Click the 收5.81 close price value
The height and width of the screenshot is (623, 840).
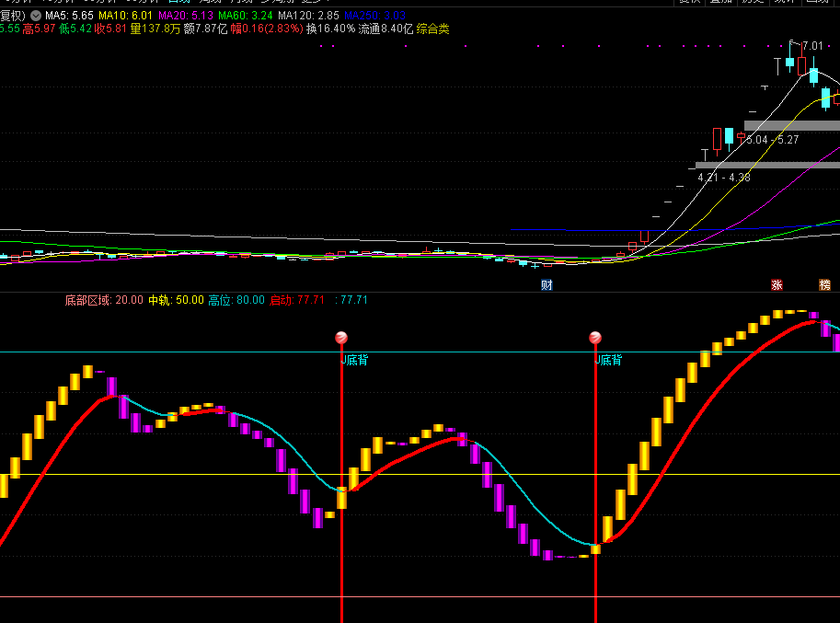coord(110,29)
